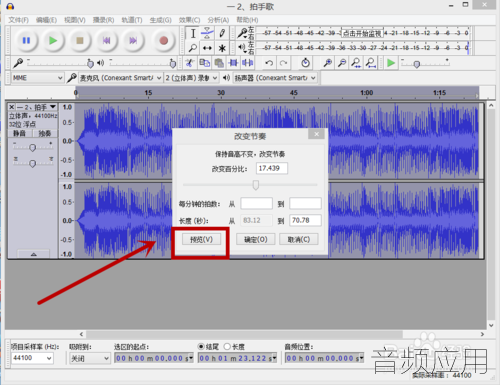500x385 pixels.
Task: Open the 文件(F) menu
Action: coord(18,20)
